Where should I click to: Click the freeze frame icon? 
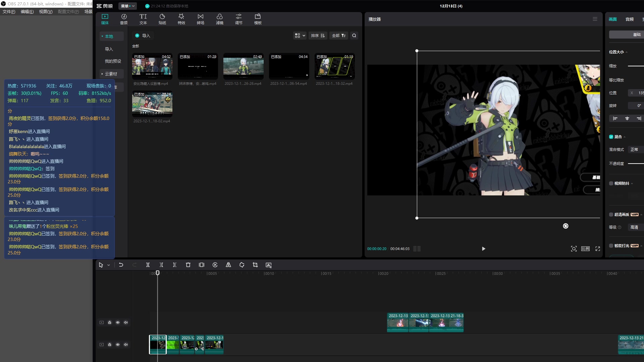coord(202,265)
